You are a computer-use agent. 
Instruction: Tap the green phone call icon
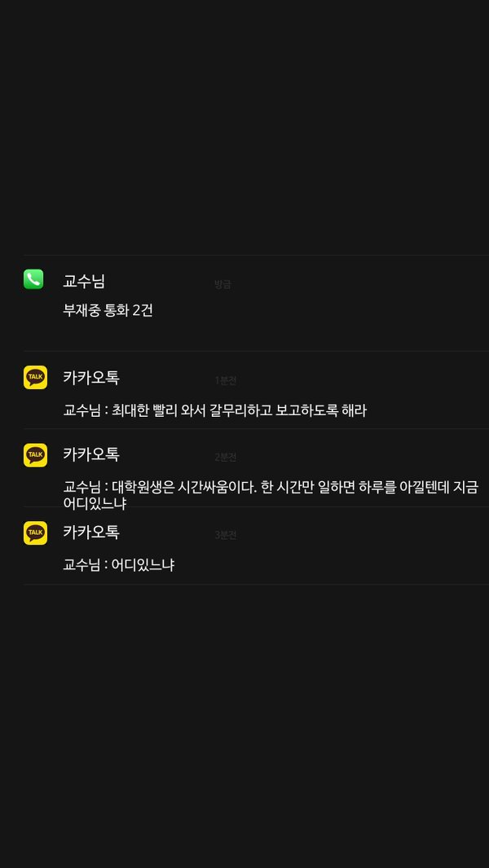33,279
